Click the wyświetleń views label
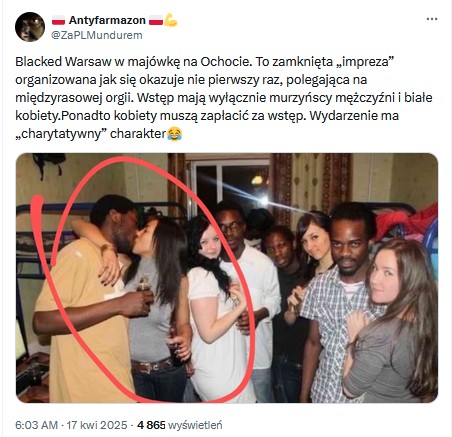 click(x=195, y=425)
